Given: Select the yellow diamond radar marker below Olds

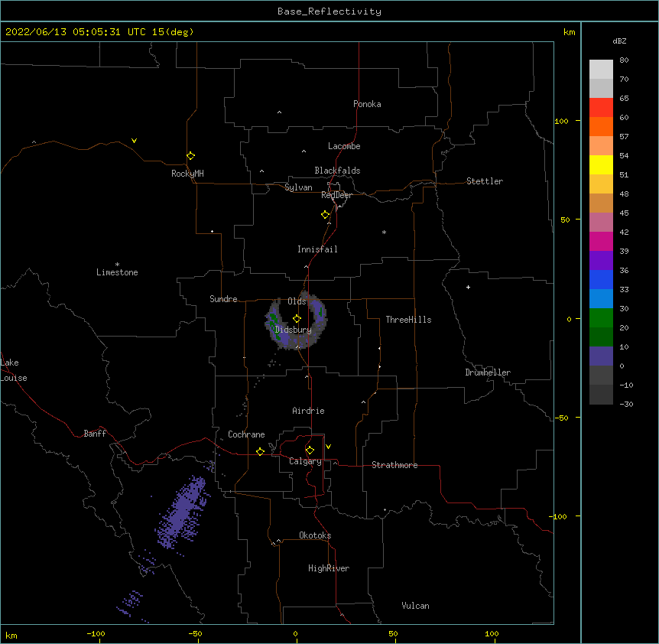Looking at the screenshot, I should [x=297, y=319].
